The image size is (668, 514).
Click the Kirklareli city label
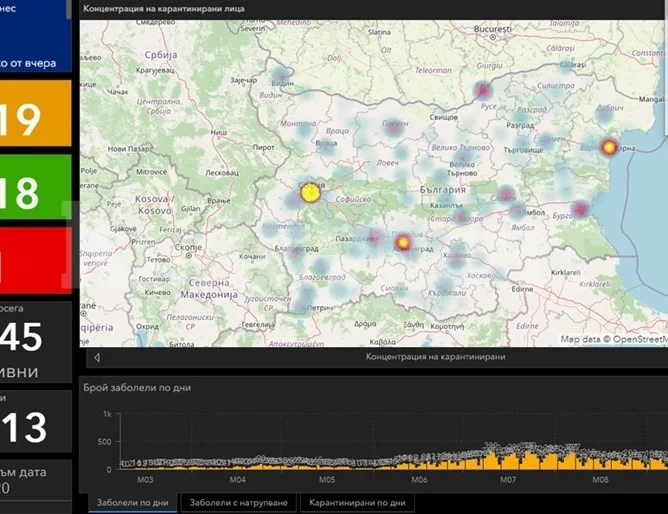[x=566, y=272]
